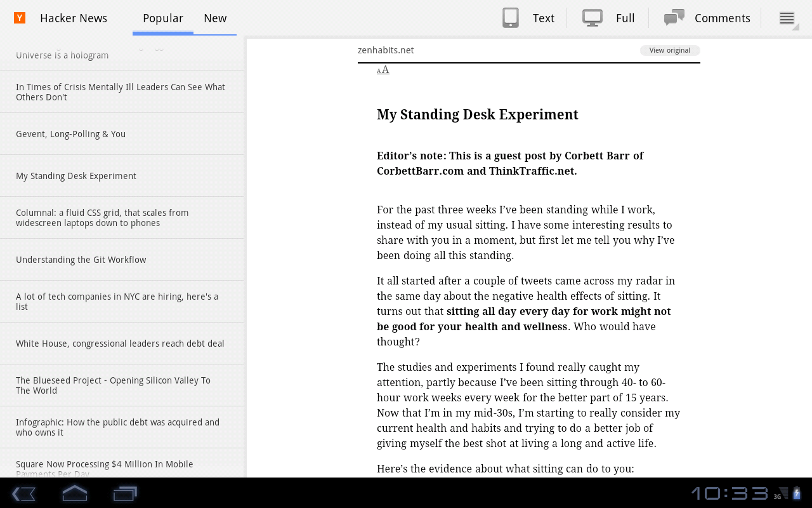Increase text size with large A
The width and height of the screenshot is (812, 508).
(x=385, y=70)
